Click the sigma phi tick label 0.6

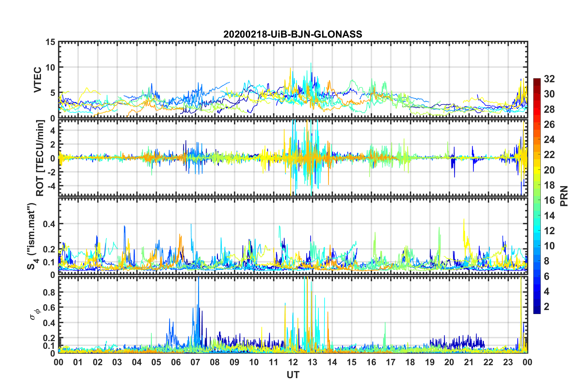[x=49, y=308]
